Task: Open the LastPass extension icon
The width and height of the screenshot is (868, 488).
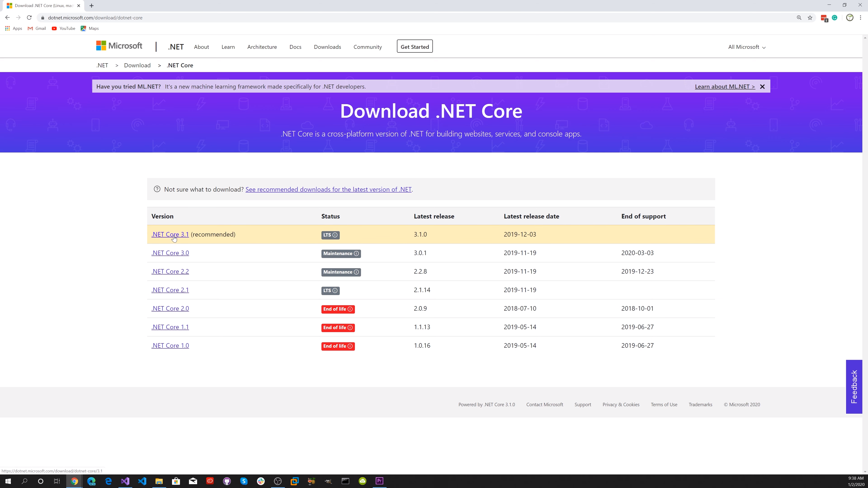Action: (x=824, y=18)
